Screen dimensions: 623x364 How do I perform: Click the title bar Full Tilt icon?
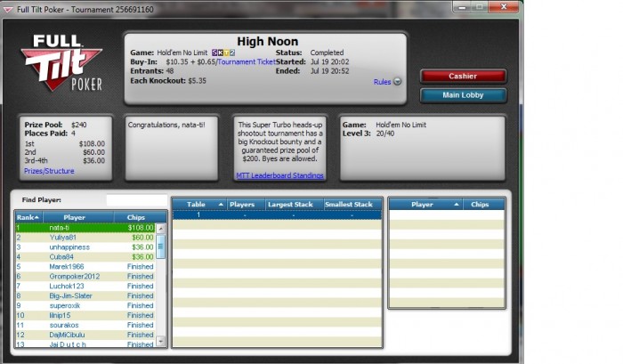pos(8,9)
